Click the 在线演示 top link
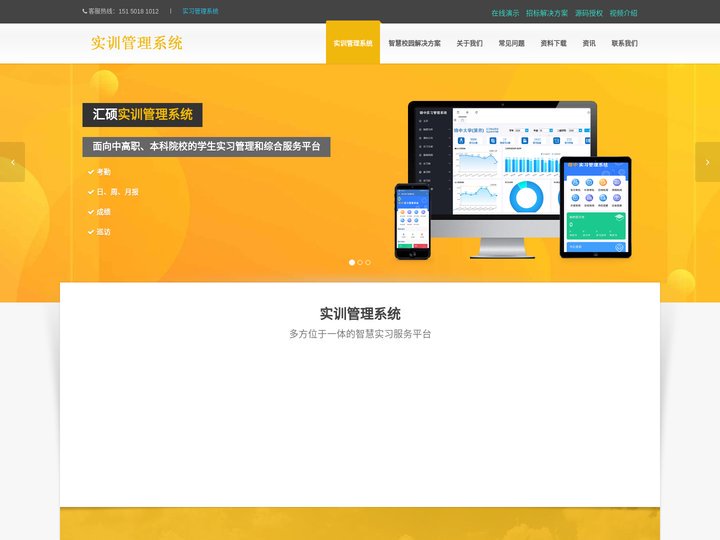This screenshot has height=540, width=720. 505,13
